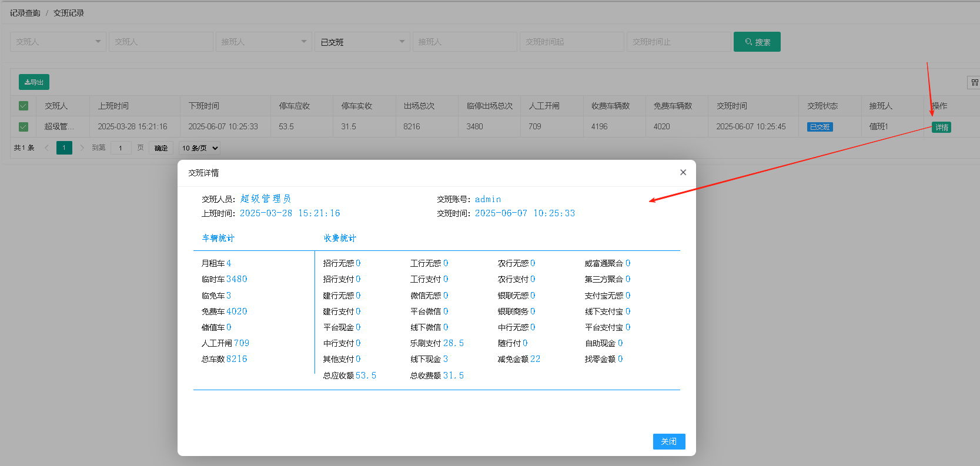This screenshot has height=466, width=980.
Task: Click the 超级管理员 name in the dialog
Action: click(x=266, y=199)
